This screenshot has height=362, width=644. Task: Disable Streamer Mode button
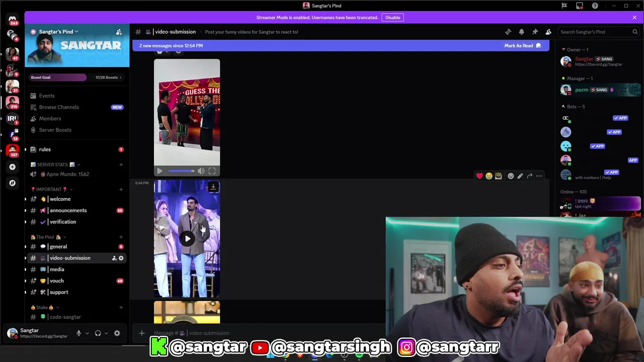tap(392, 18)
